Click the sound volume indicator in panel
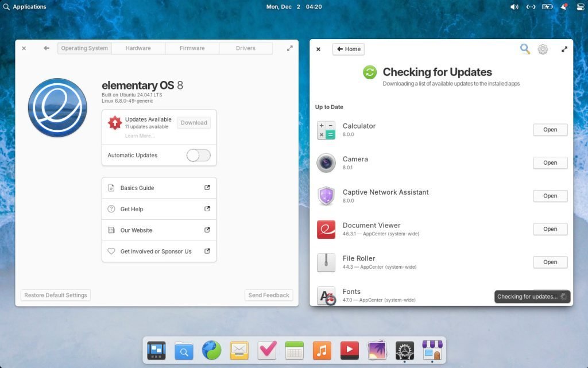This screenshot has height=368, width=588. click(514, 7)
